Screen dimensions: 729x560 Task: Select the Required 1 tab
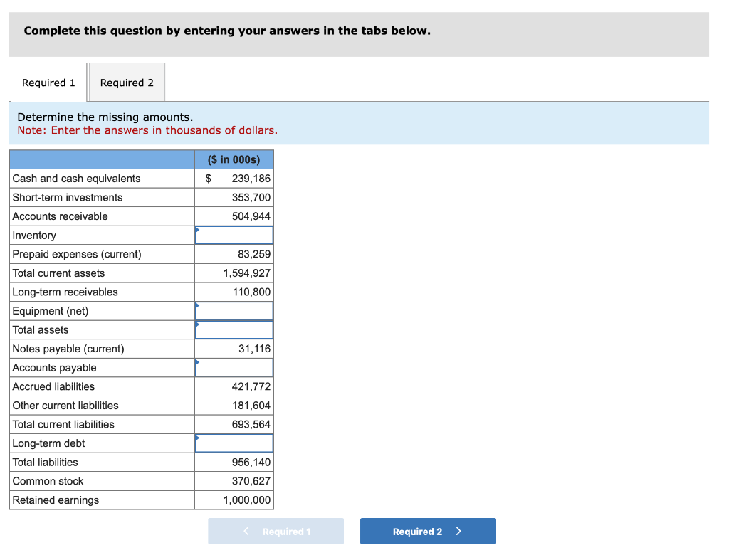[x=48, y=82]
